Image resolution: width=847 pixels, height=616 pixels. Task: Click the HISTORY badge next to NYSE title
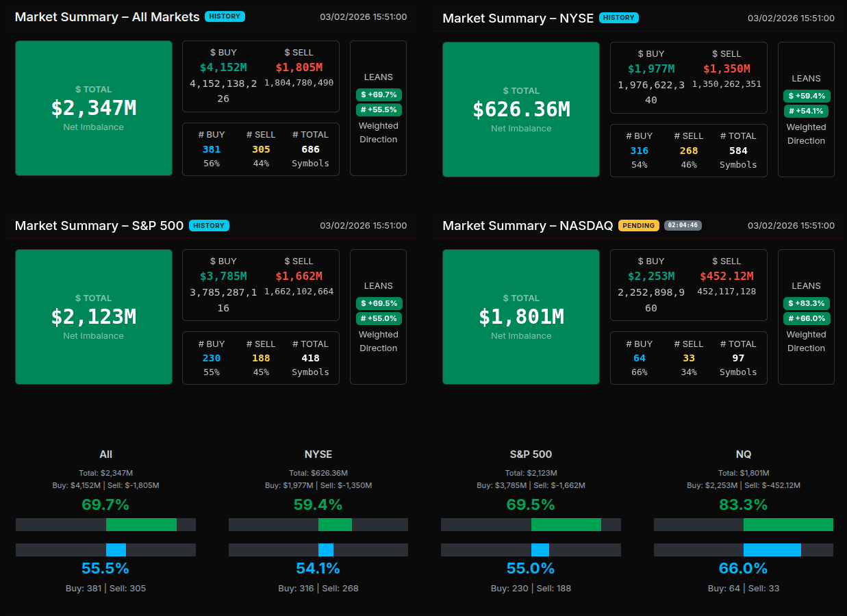click(618, 18)
